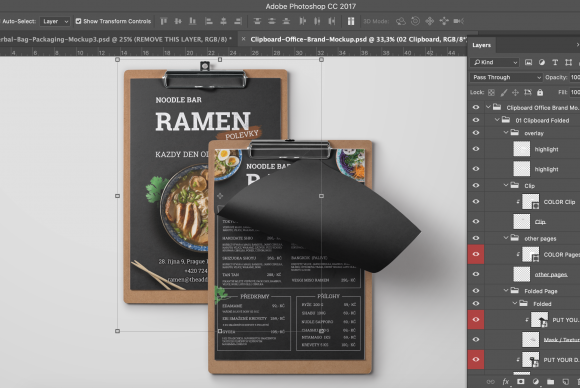Image resolution: width=580 pixels, height=388 pixels.
Task: Click Align horizontal centers icon
Action: [x=223, y=21]
